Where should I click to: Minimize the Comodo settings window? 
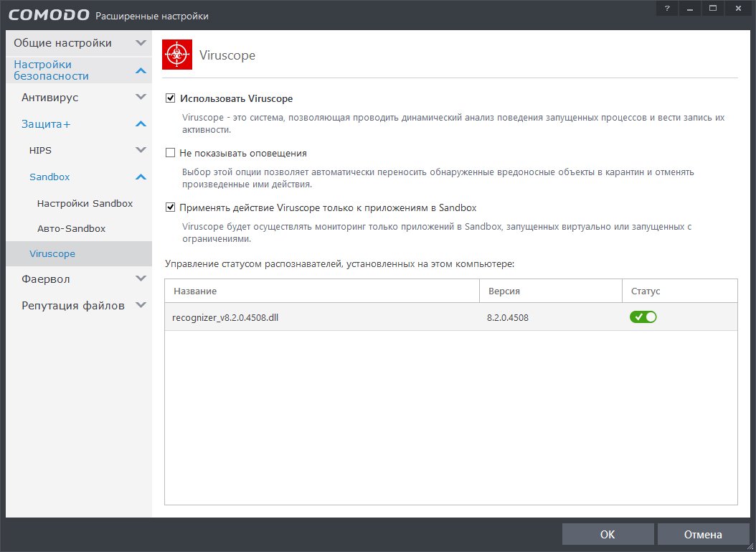[690, 8]
